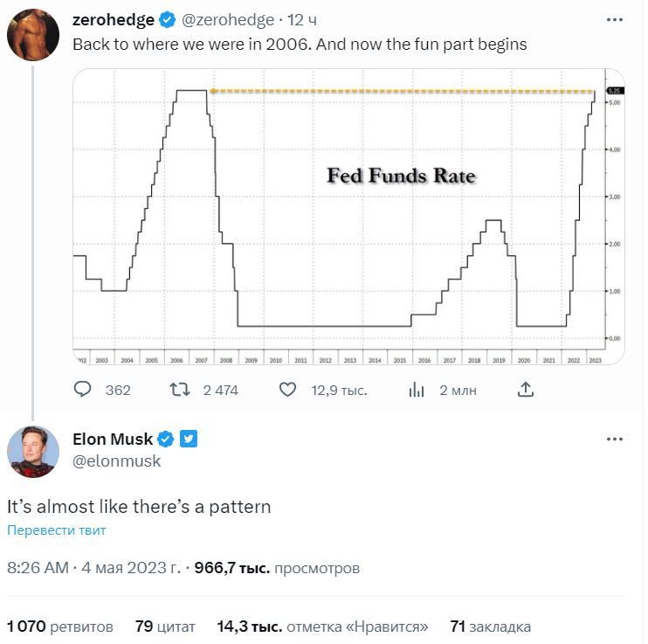Show who liked: 14,3 тыс. likes
The height and width of the screenshot is (644, 648).
pos(322,627)
